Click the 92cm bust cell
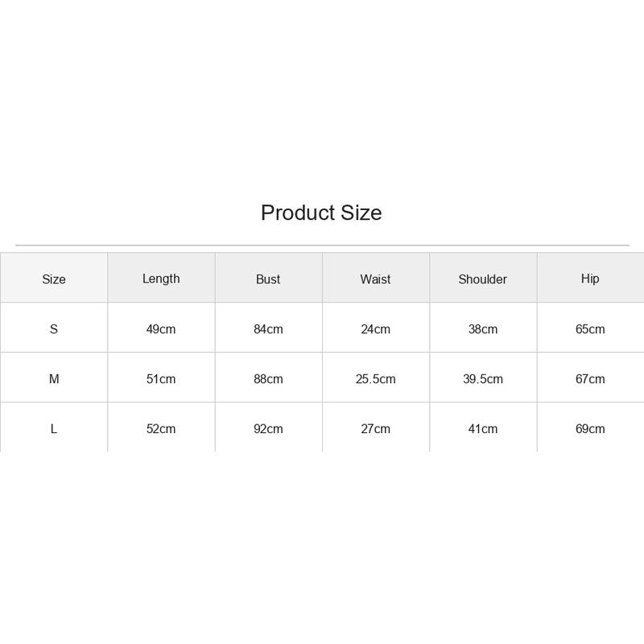 [x=268, y=429]
